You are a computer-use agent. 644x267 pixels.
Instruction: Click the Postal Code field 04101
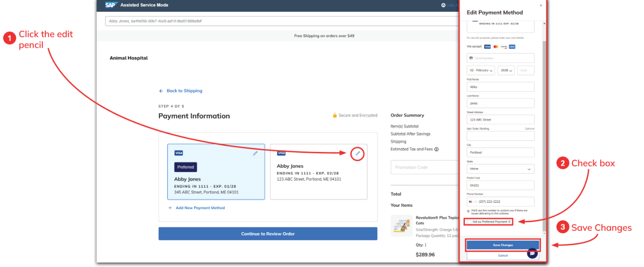pos(500,185)
